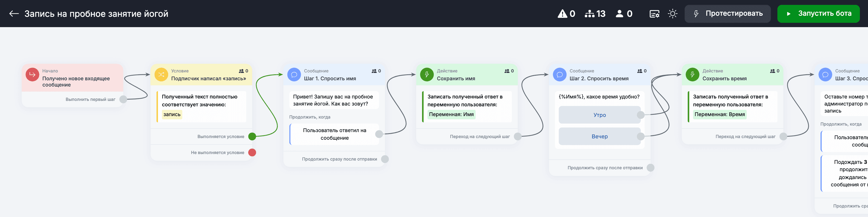Open the subscribers count person icon
Viewport: 868px width, 217px height.
(624, 14)
